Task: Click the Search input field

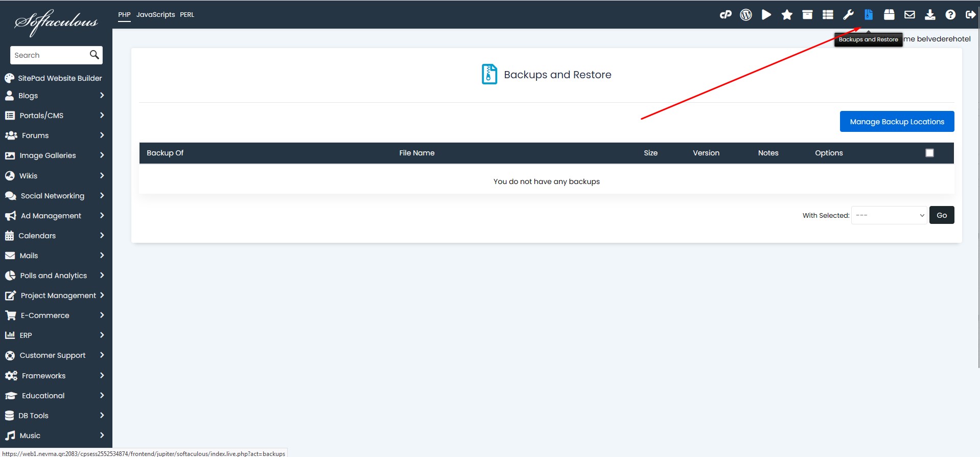Action: coord(50,55)
